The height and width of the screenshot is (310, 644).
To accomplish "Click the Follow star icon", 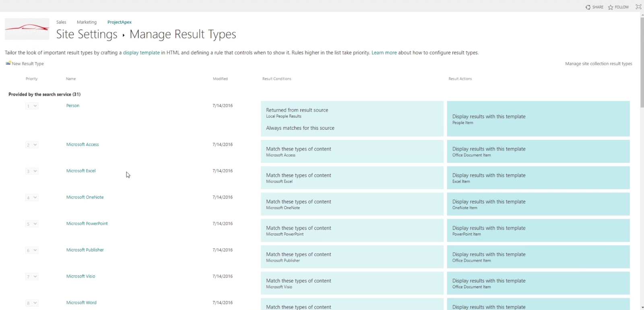I will point(611,7).
